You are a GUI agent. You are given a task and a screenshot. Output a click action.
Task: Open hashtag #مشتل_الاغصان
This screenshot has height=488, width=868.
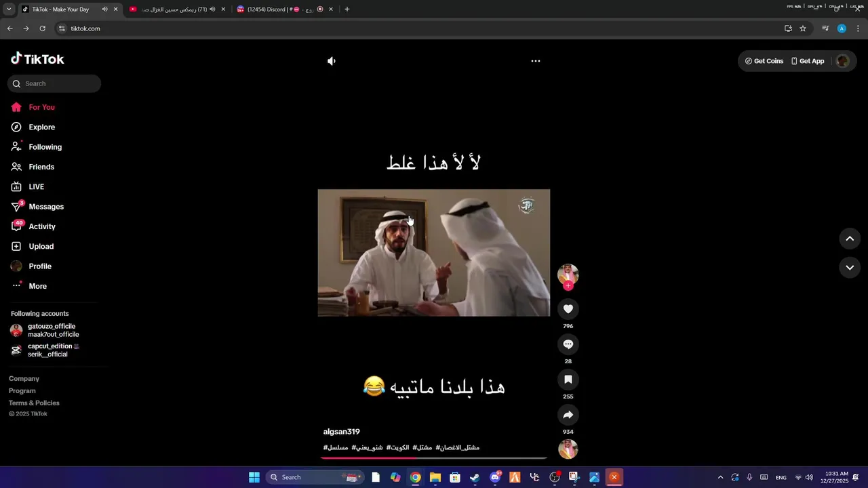pyautogui.click(x=458, y=447)
